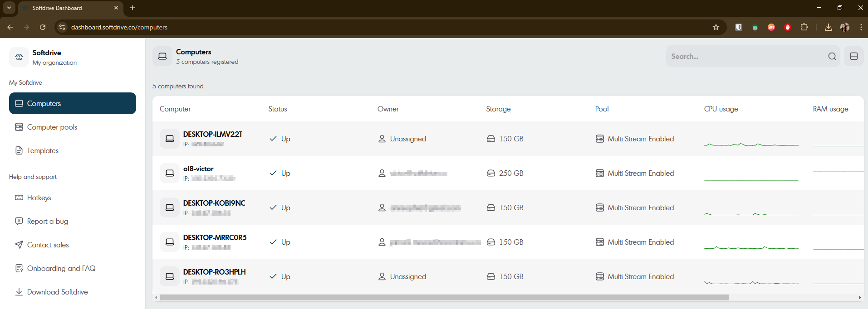Open the Computers sidebar item
This screenshot has width=868, height=309.
coord(73,103)
